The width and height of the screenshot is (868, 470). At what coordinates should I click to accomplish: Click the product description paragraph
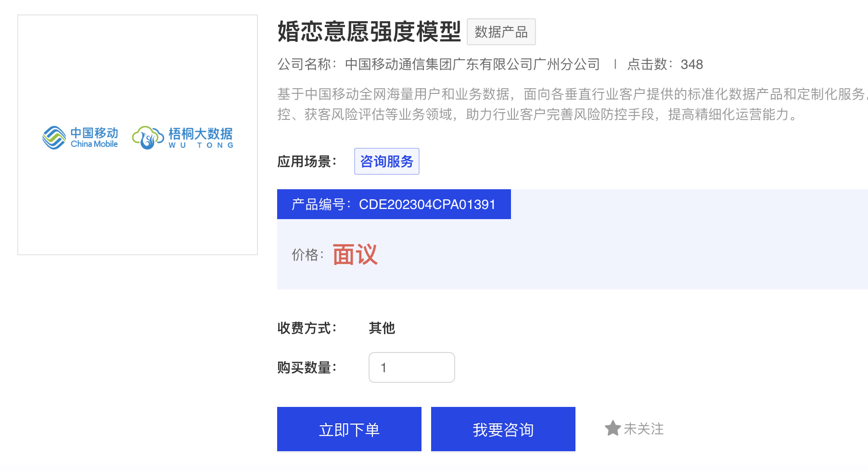[x=553, y=104]
